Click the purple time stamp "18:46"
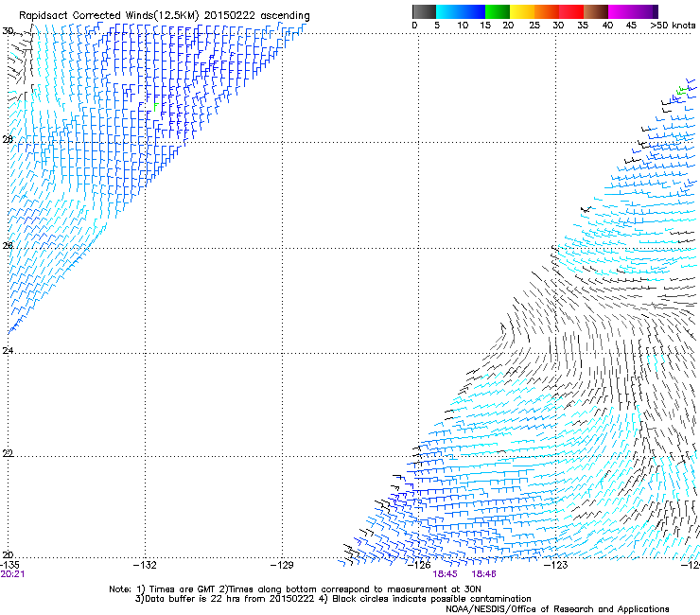700x615 pixels. tap(484, 574)
